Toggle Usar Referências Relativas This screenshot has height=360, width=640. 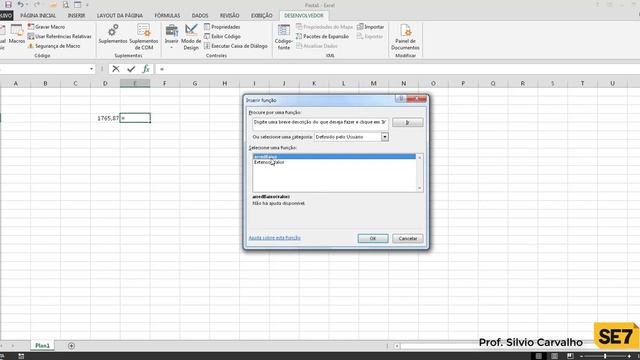pos(60,36)
